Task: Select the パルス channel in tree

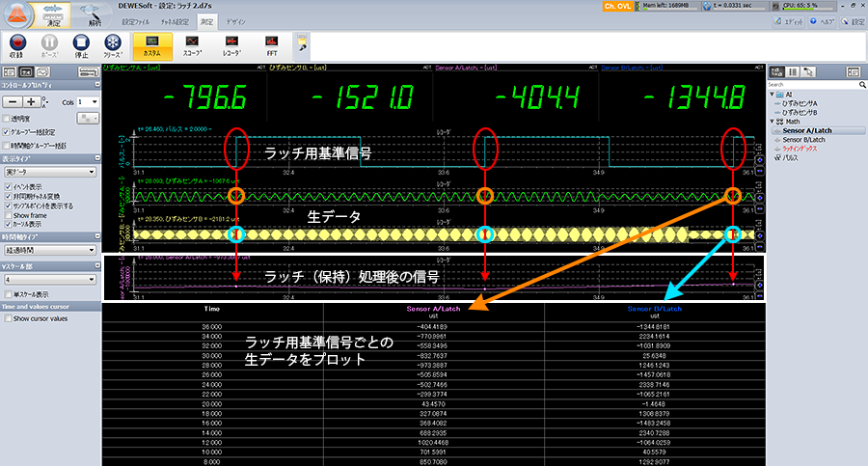Action: (x=790, y=158)
